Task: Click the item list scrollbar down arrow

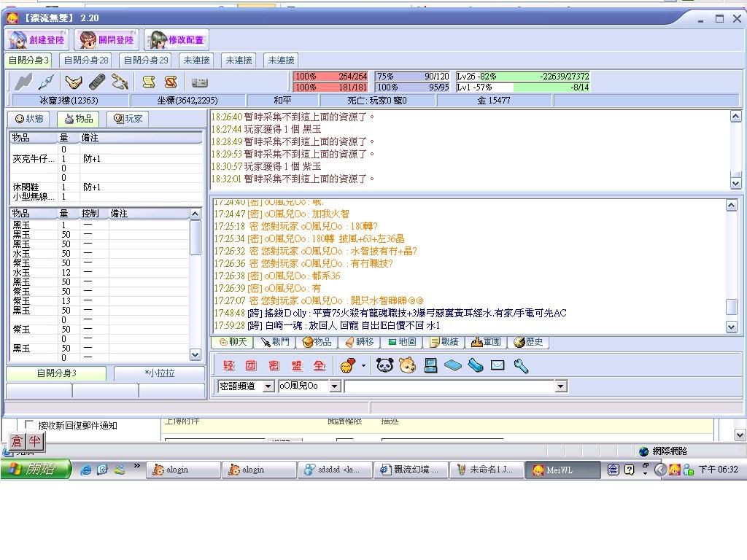Action: pyautogui.click(x=195, y=354)
